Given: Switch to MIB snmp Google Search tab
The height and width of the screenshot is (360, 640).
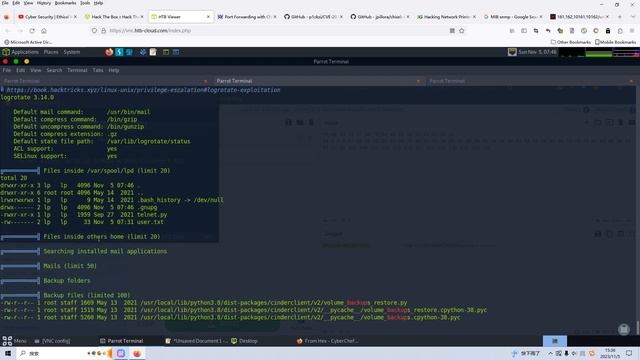Looking at the screenshot, I should click(513, 17).
